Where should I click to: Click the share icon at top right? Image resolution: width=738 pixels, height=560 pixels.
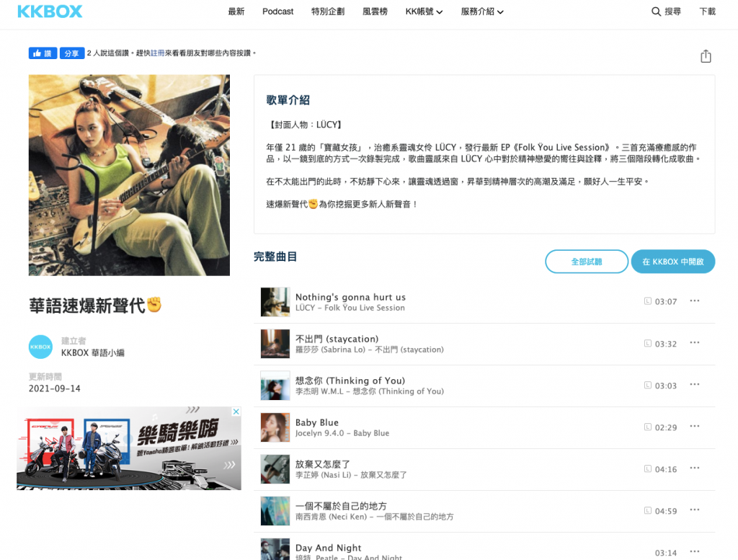click(x=706, y=56)
